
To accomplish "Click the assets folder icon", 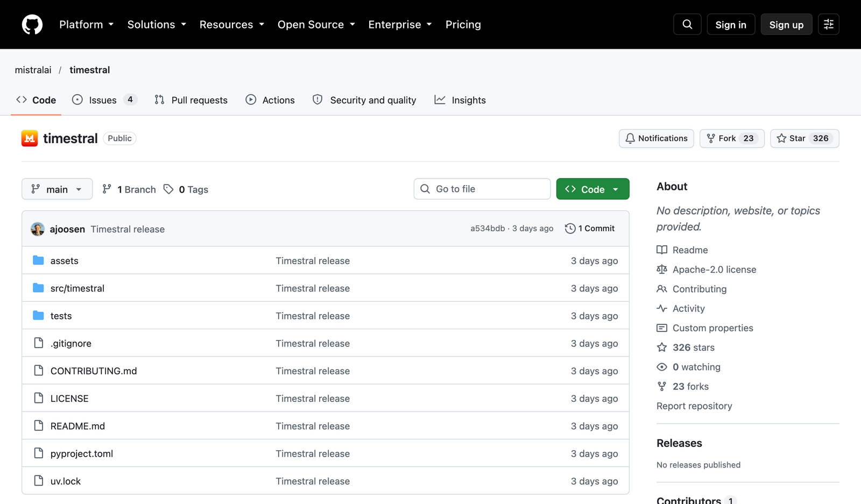I will [38, 260].
